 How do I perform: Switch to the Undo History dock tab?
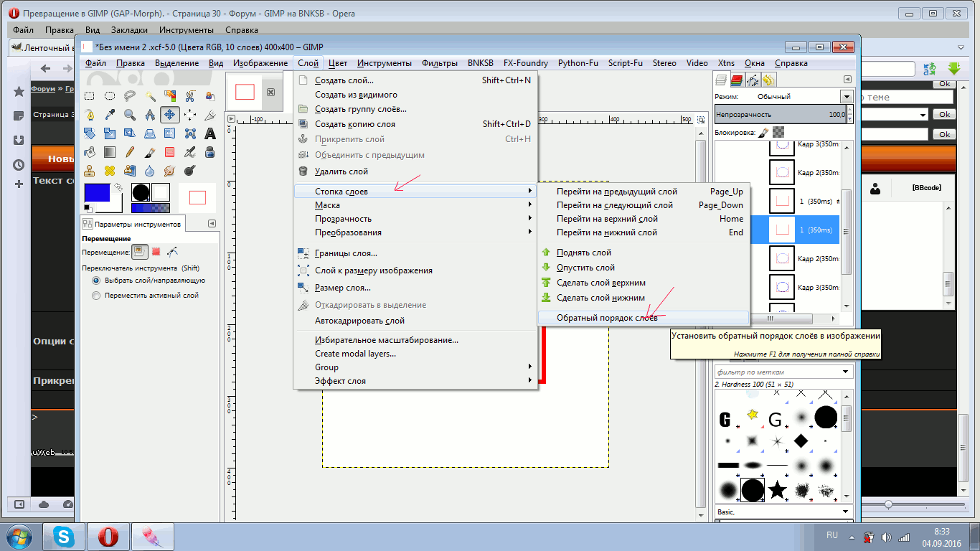click(x=768, y=80)
